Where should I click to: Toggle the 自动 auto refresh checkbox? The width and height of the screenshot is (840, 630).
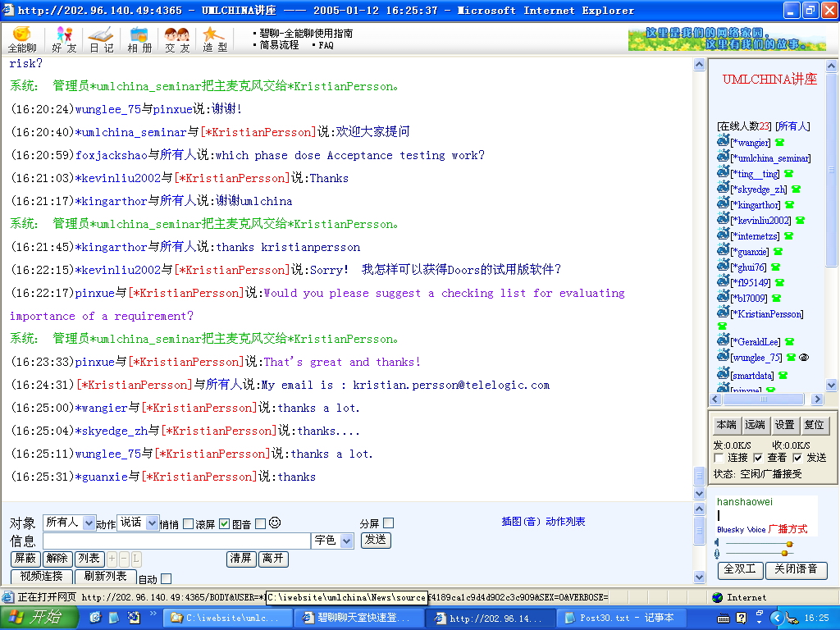167,578
